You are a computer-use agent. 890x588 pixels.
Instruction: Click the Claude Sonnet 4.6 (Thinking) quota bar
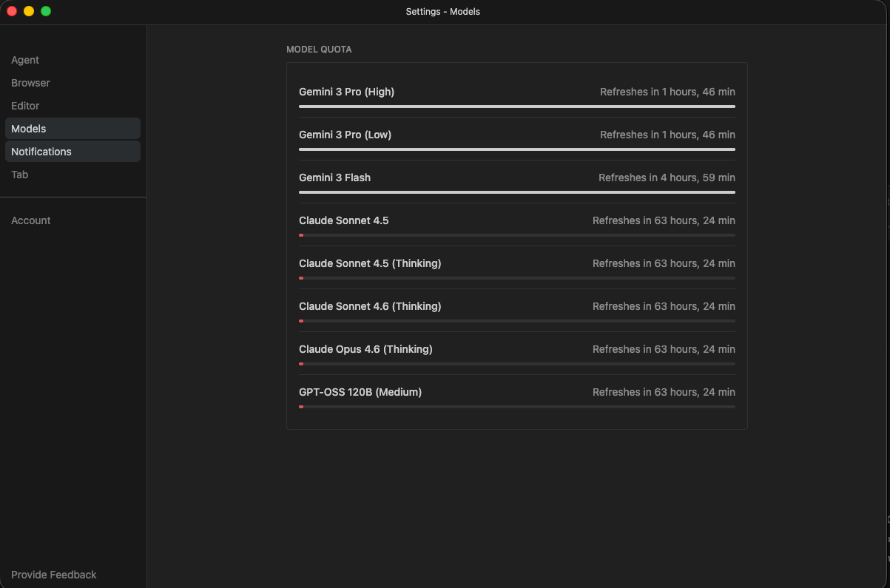coord(517,321)
